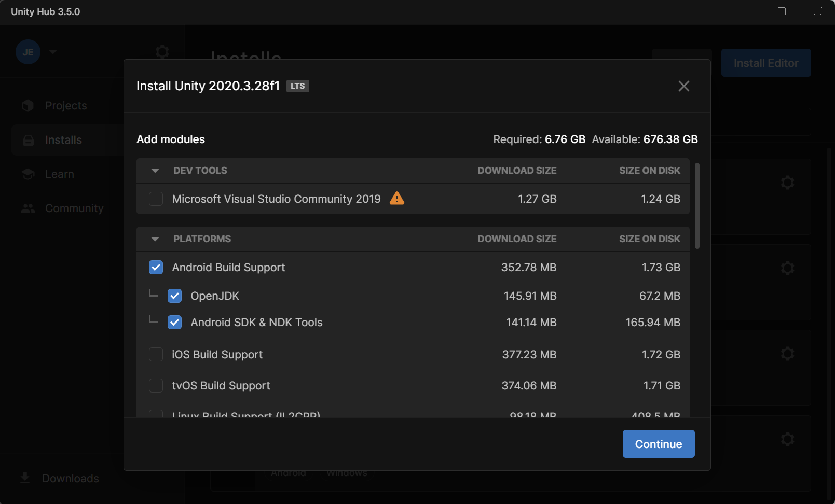Collapse the Platforms section arrow
835x504 pixels.
[x=155, y=239]
